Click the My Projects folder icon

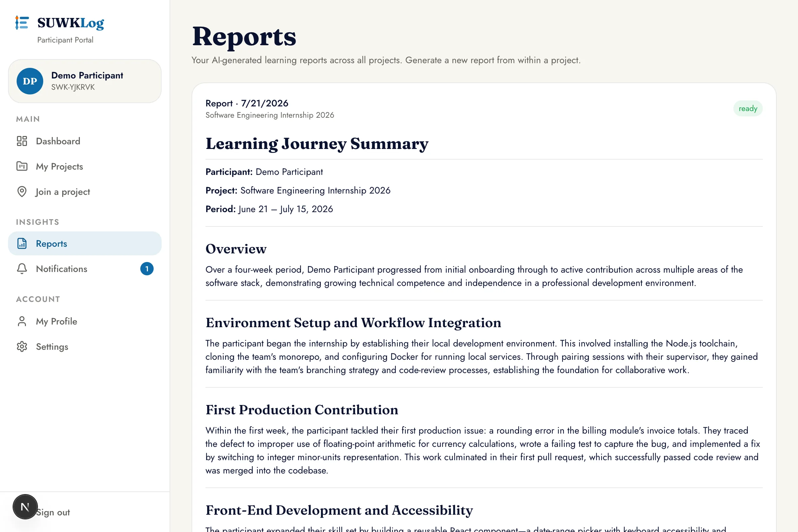(x=22, y=166)
